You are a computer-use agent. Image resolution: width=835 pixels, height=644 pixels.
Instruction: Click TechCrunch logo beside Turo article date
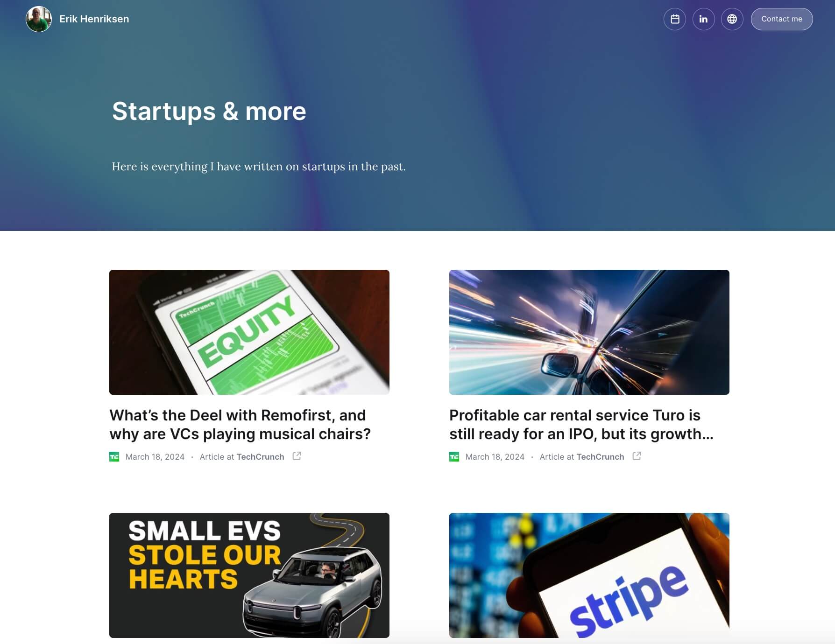(454, 457)
